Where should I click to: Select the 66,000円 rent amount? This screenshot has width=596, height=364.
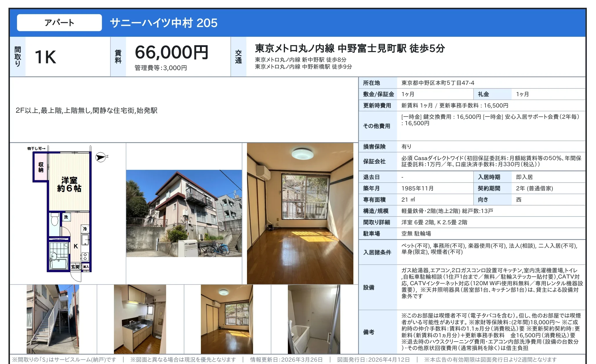(171, 52)
